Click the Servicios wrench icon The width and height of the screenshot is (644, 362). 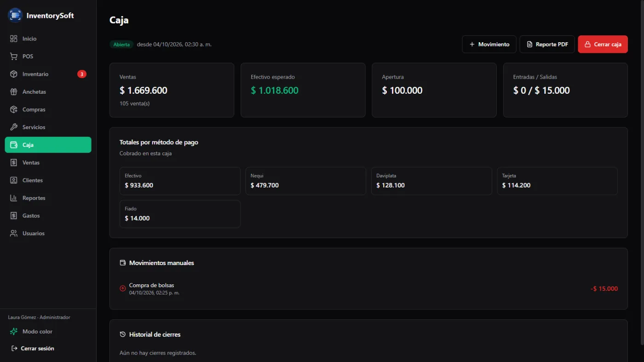[x=14, y=127]
